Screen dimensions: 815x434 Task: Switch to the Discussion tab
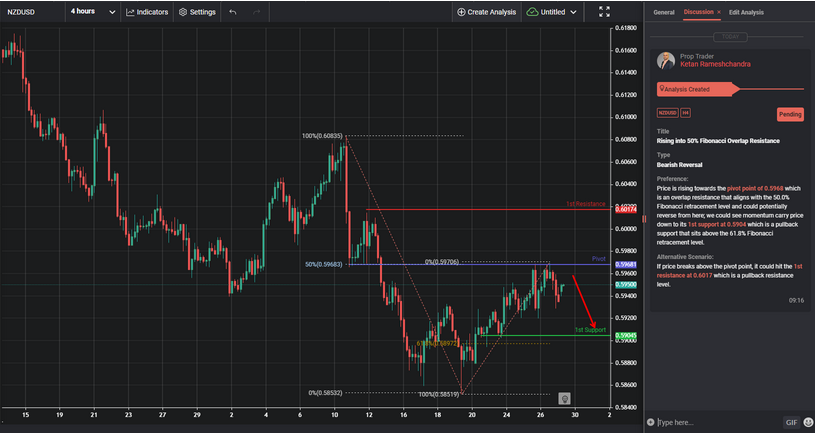click(699, 12)
